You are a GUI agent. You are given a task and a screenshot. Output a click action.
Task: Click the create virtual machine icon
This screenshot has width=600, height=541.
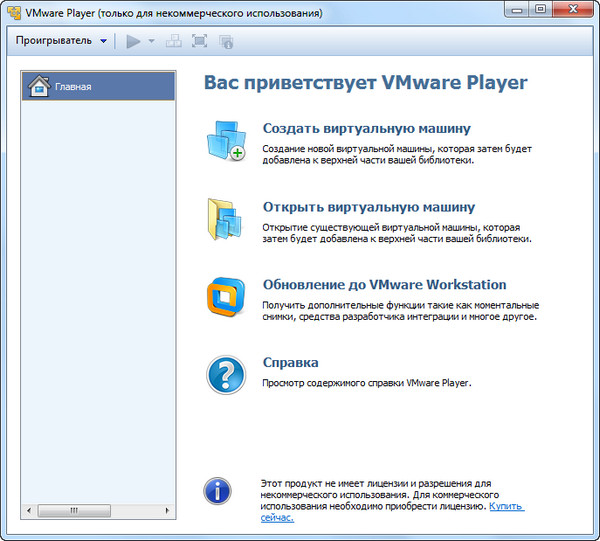click(x=227, y=141)
